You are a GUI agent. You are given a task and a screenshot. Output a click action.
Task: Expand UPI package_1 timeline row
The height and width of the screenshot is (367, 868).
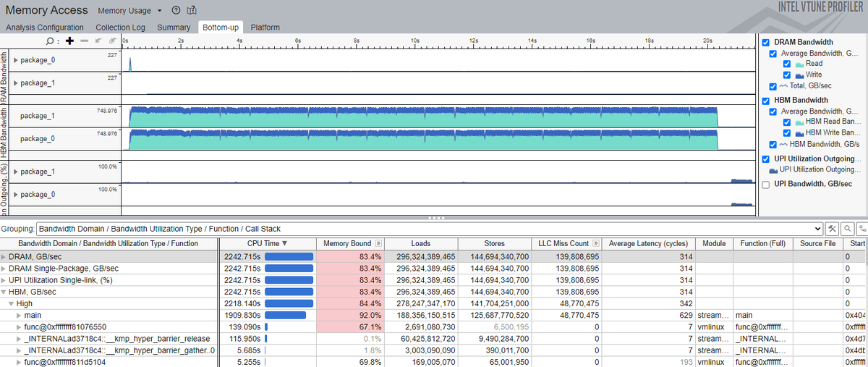click(16, 172)
